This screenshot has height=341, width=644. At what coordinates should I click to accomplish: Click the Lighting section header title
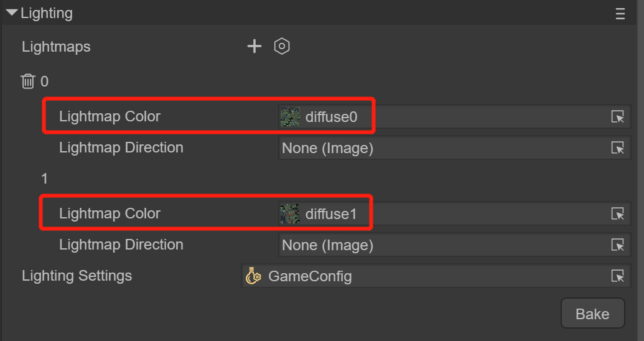pos(47,13)
